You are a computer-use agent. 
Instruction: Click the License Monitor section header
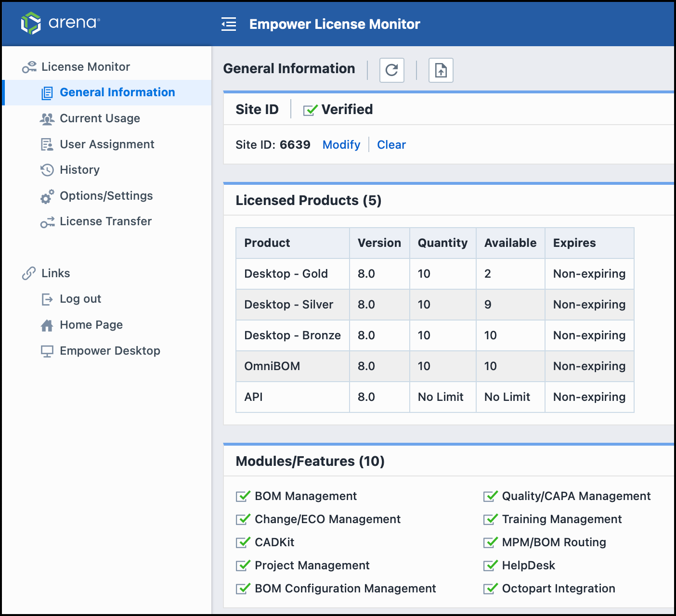pyautogui.click(x=86, y=67)
